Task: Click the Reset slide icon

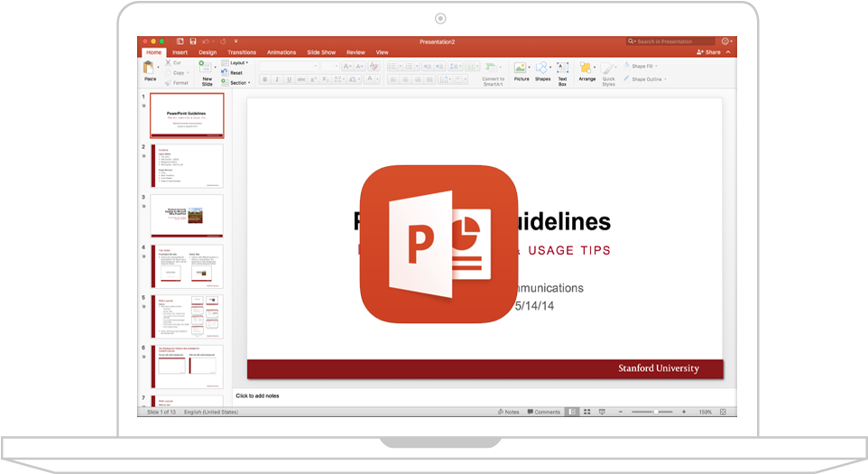Action: [x=225, y=72]
